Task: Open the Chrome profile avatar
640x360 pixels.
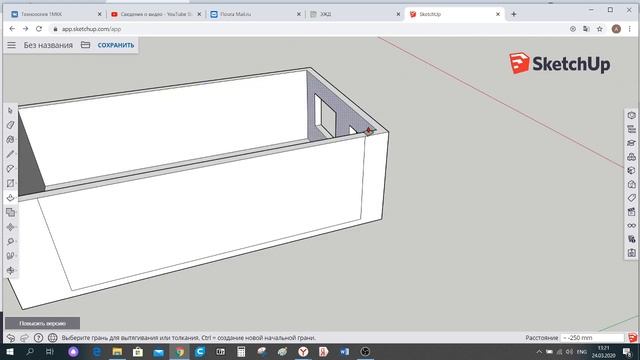Action: 616,29
